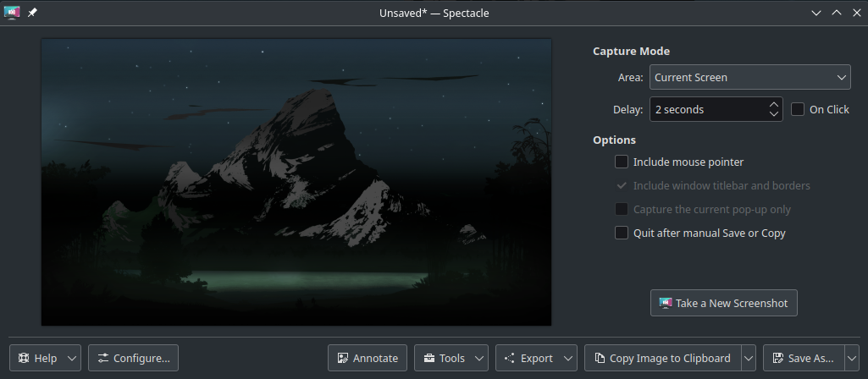Maximize the Spectacle window
The width and height of the screenshot is (868, 379).
[x=837, y=13]
